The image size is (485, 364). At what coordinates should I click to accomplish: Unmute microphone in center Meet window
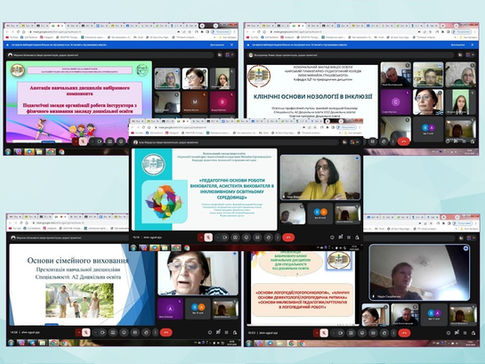coord(209,237)
